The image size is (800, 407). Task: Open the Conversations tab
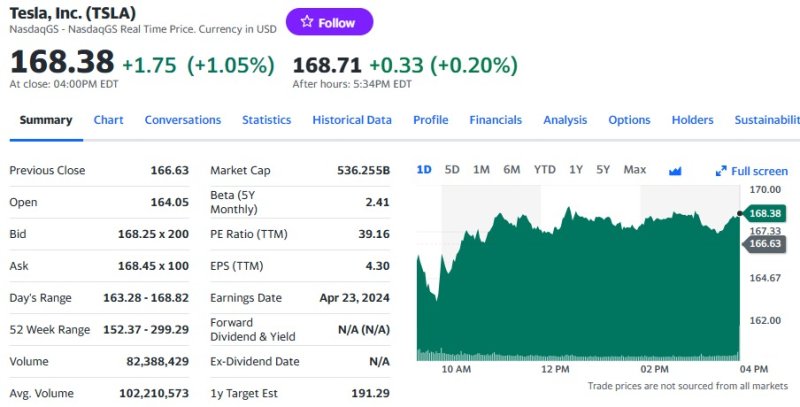183,120
